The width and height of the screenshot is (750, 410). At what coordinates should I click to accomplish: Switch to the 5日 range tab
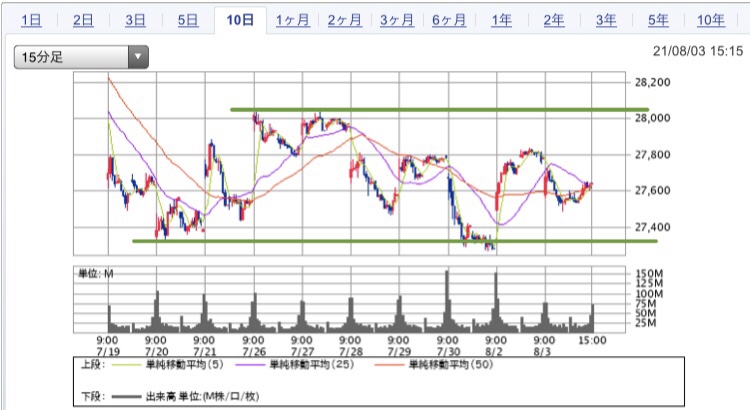click(188, 20)
